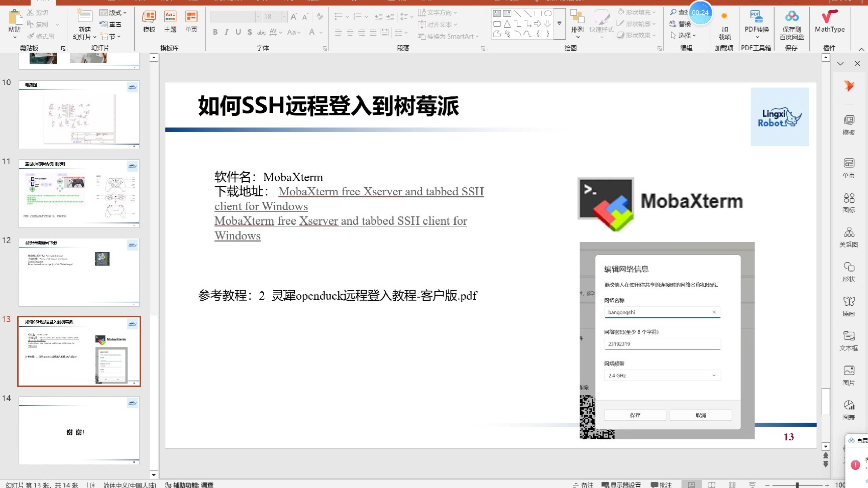Screen dimensions: 868x488
Task: Click the 辅助功能: 调查 accessibility status
Action: tap(189, 484)
